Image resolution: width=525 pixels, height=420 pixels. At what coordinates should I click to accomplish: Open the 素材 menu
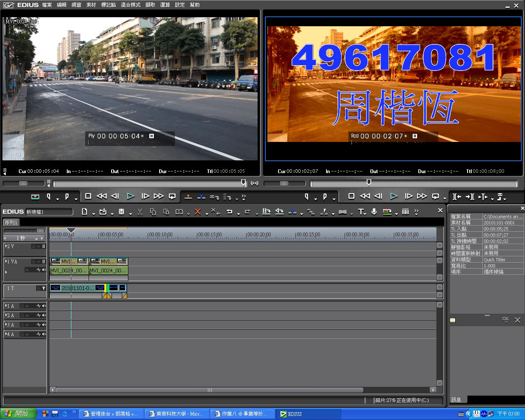tap(91, 5)
